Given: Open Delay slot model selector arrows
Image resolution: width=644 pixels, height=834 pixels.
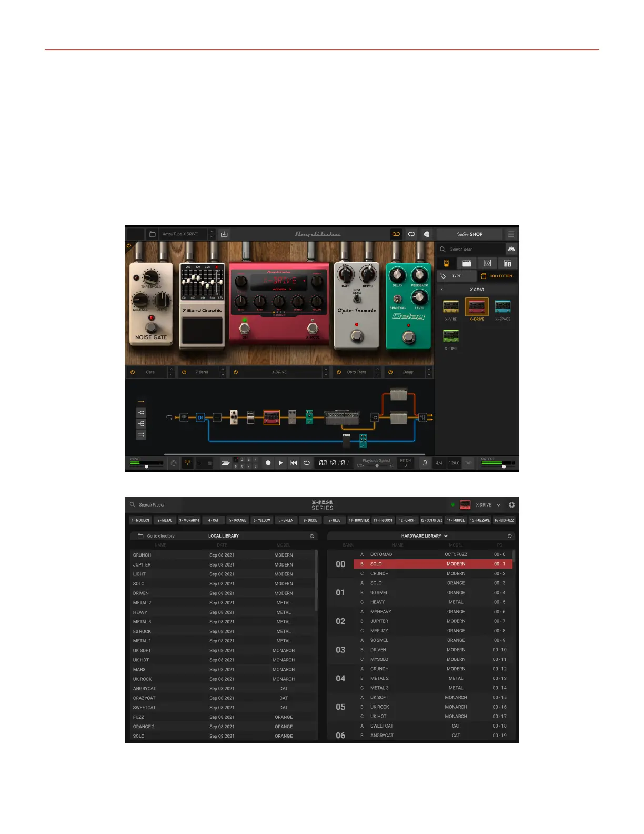Looking at the screenshot, I should coord(429,372).
